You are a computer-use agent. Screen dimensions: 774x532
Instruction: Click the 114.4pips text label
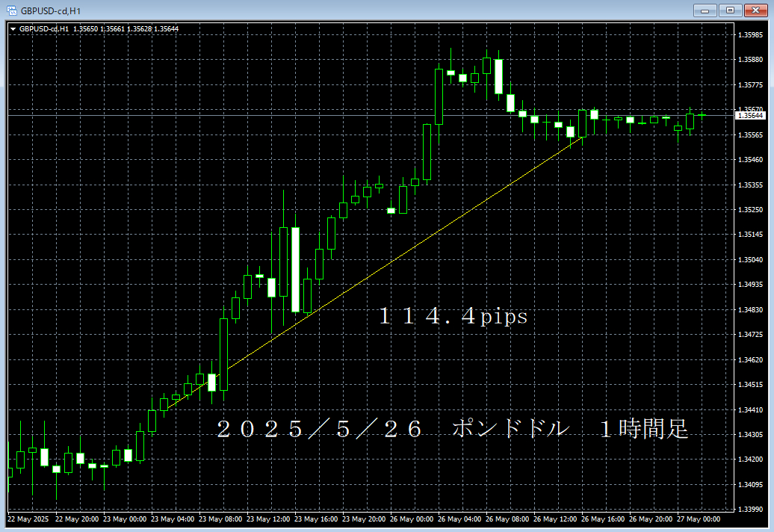pos(453,317)
